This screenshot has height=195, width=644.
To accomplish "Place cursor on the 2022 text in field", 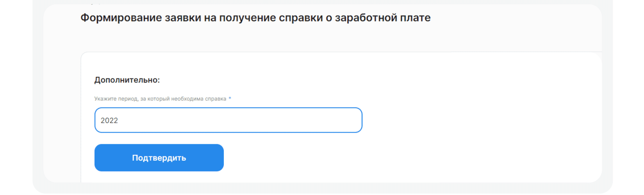I will point(109,121).
